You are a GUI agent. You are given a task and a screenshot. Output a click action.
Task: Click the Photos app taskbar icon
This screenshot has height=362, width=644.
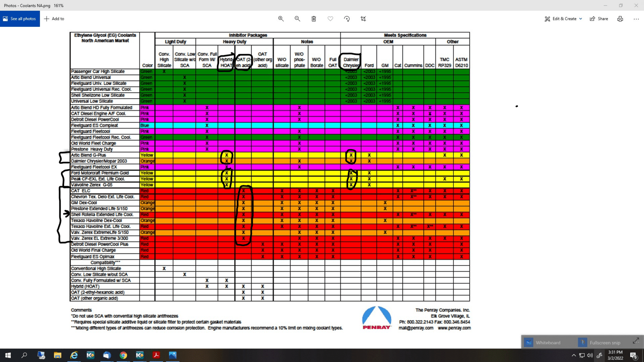tap(173, 355)
